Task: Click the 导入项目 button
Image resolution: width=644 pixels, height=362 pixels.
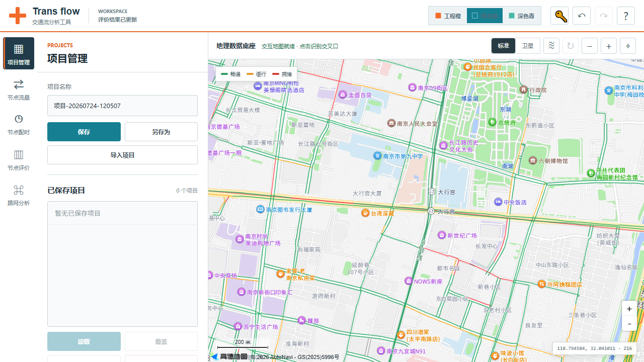Action: pyautogui.click(x=122, y=155)
